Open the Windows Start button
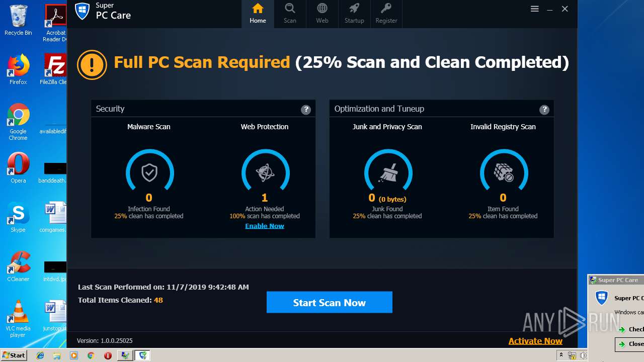 [x=14, y=355]
